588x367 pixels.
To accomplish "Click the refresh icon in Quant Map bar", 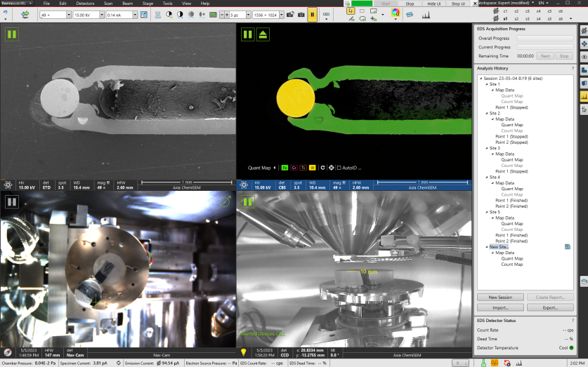I will 322,168.
